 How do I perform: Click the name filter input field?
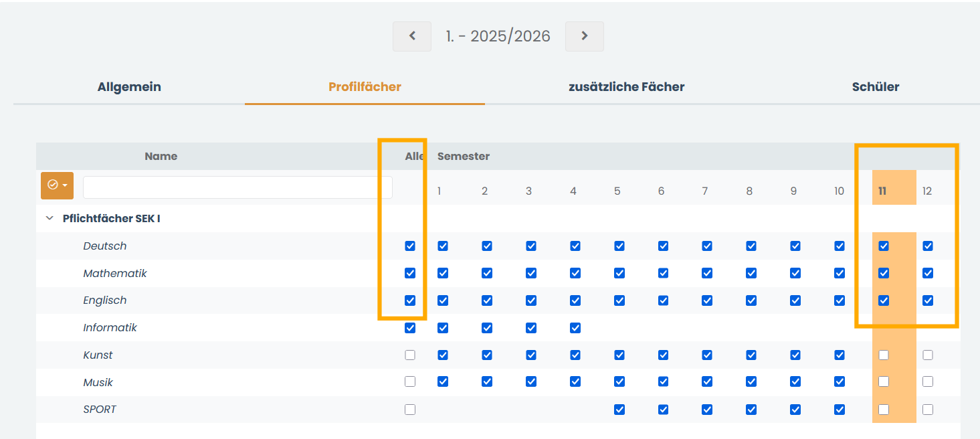[x=237, y=187]
